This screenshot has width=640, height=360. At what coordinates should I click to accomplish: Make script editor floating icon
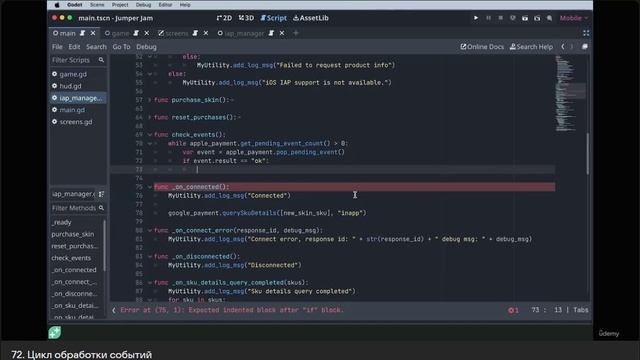(x=584, y=47)
